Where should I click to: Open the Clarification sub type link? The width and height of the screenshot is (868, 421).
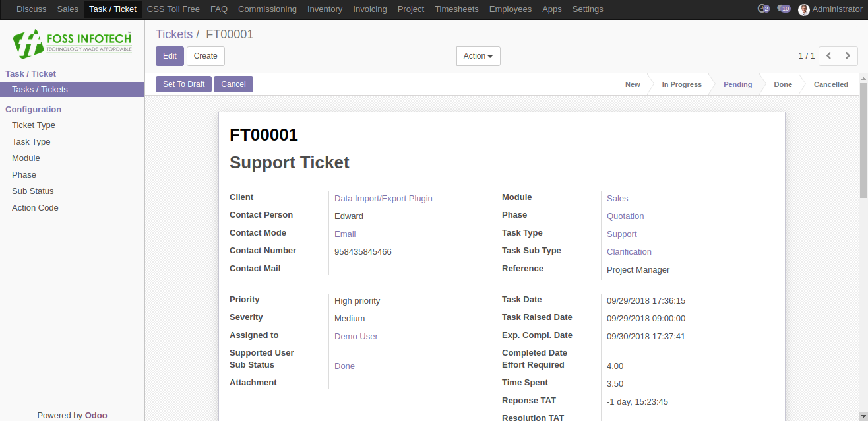tap(629, 252)
